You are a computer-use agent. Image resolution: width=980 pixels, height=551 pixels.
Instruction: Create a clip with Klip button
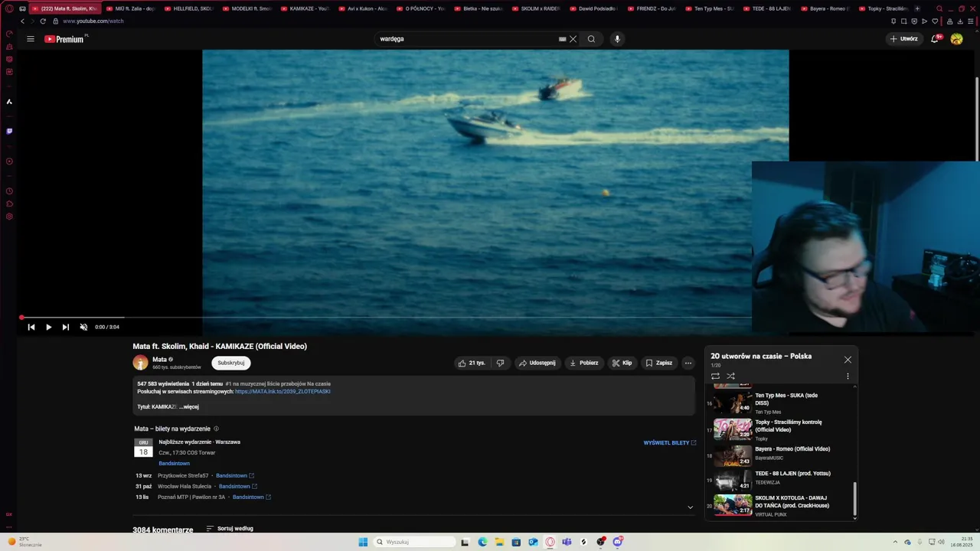[622, 363]
